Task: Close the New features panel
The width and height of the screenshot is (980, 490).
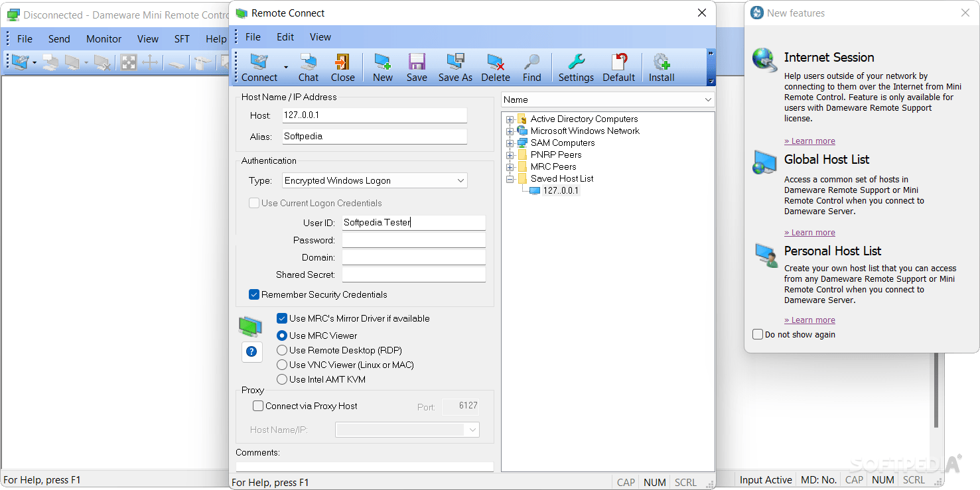Action: tap(965, 13)
